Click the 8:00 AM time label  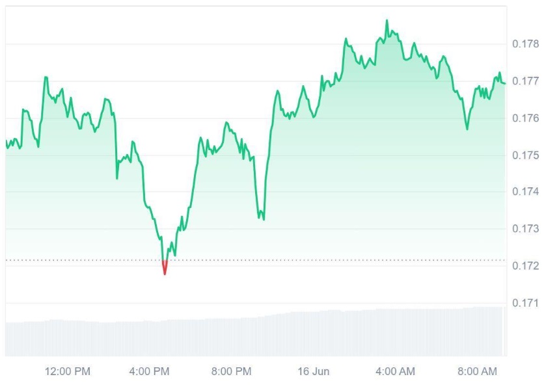point(478,372)
